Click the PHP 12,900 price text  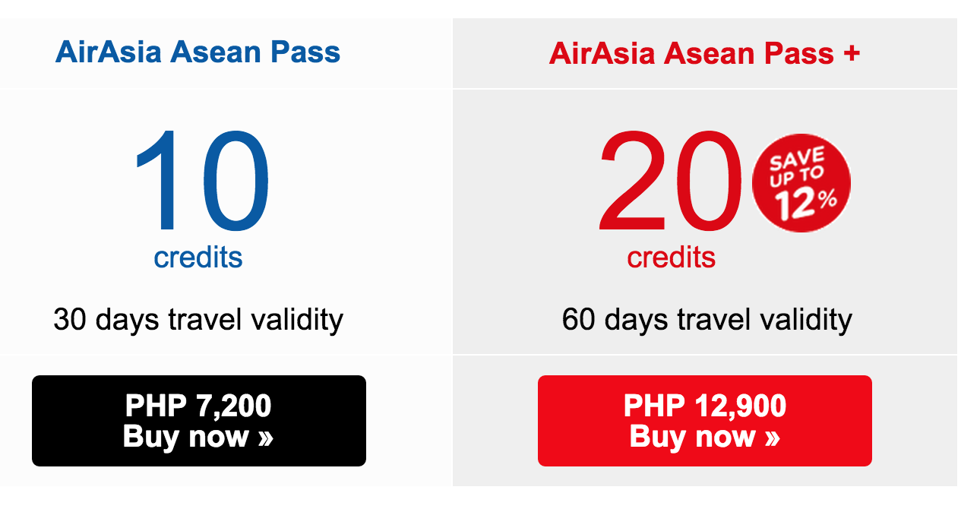[x=705, y=406]
